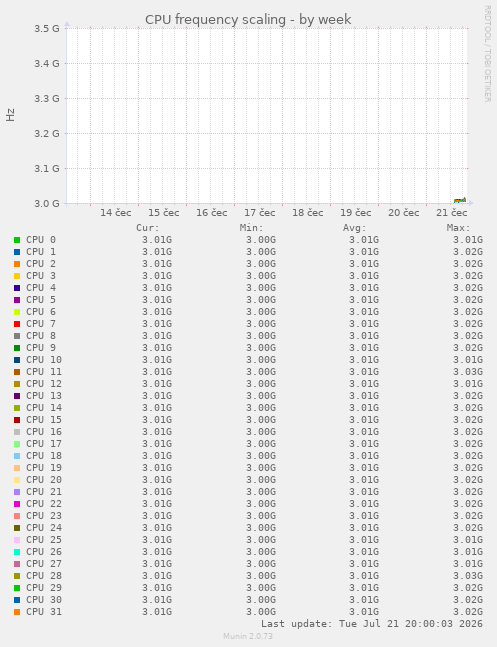Click the 3.0 G y-axis label
Viewport: 497px width, 647px height.
tap(47, 203)
